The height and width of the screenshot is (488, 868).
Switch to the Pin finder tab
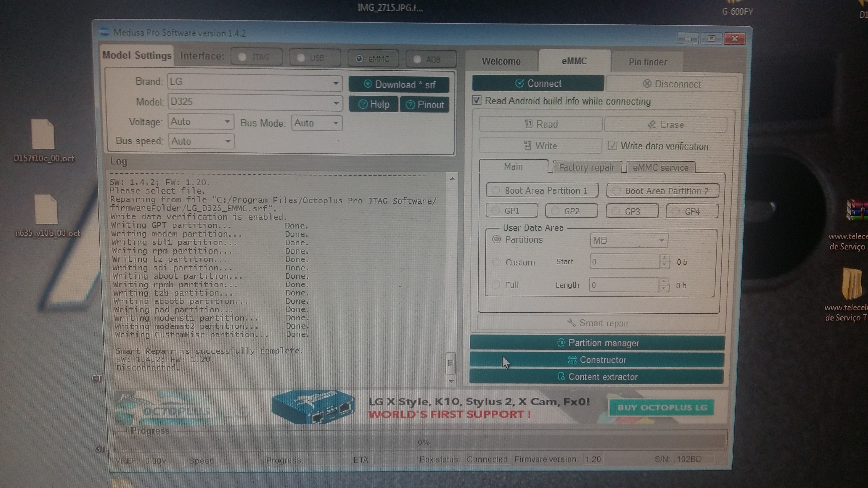(x=648, y=62)
